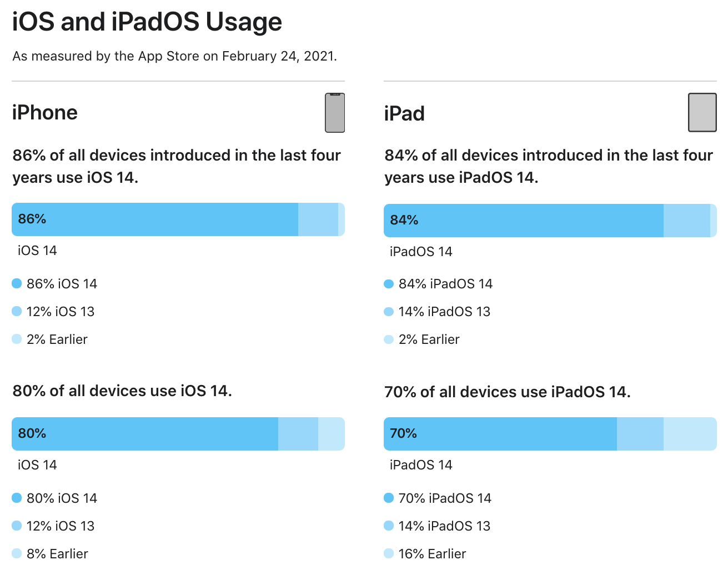Click the iPad section heading
The height and width of the screenshot is (570, 728).
coord(404,114)
